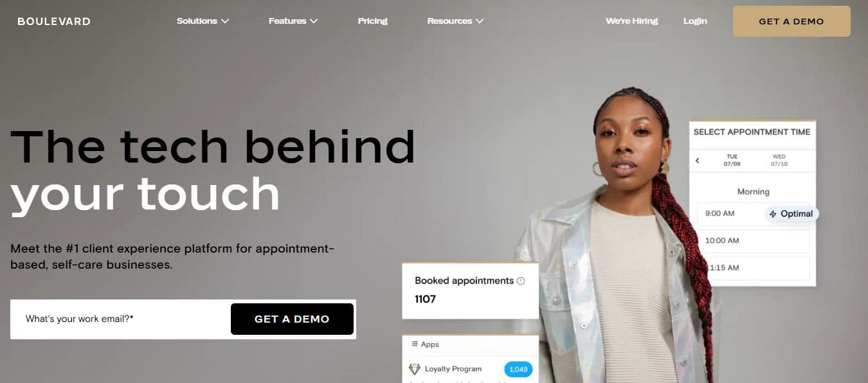Click the Loyalty Program diamond icon

coord(415,369)
